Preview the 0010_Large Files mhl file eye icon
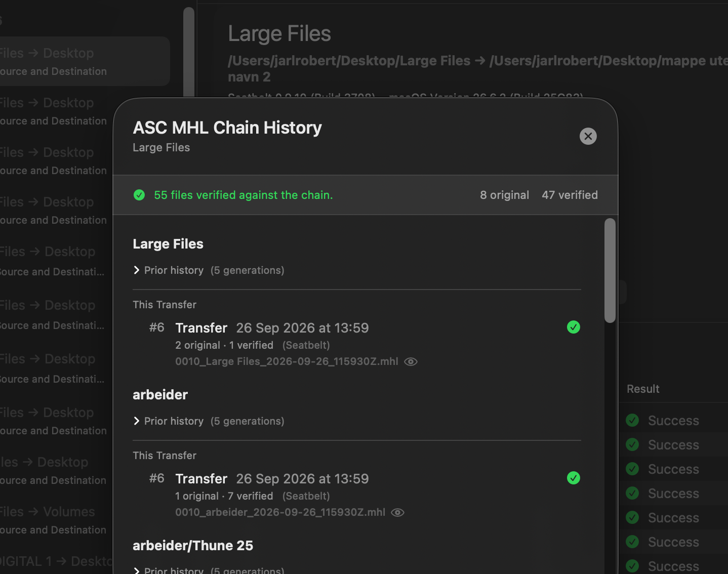Viewport: 728px width, 574px height. click(x=411, y=361)
